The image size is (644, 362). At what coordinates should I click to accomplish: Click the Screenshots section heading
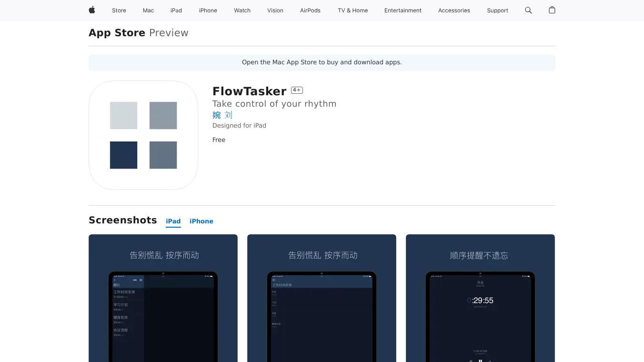click(x=123, y=220)
